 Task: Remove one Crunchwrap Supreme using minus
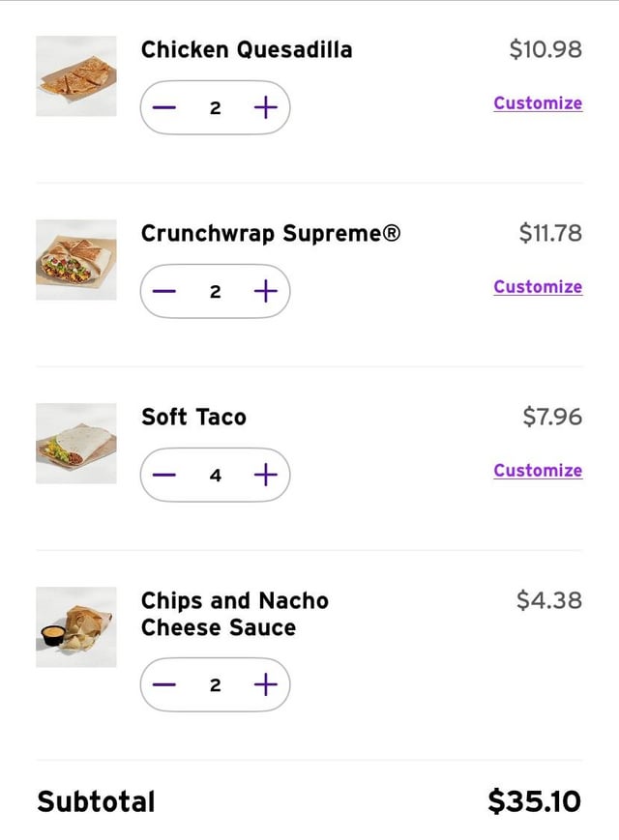164,291
